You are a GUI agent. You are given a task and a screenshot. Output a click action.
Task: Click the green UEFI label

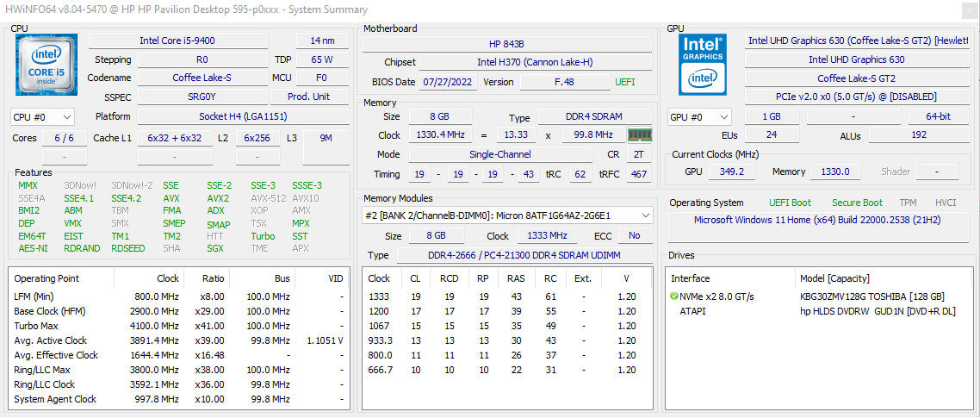click(x=625, y=82)
